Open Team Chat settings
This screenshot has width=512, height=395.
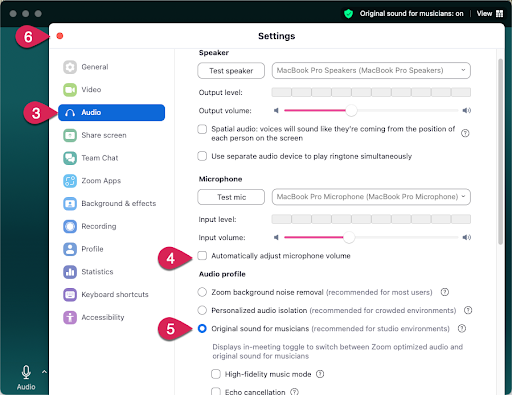pos(111,158)
